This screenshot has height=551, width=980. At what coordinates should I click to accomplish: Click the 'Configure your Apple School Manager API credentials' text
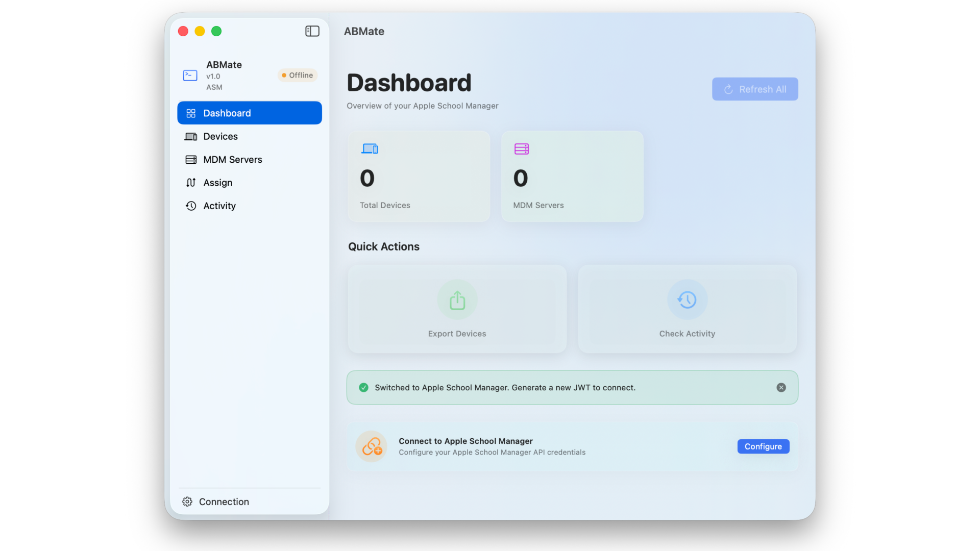[x=492, y=452]
